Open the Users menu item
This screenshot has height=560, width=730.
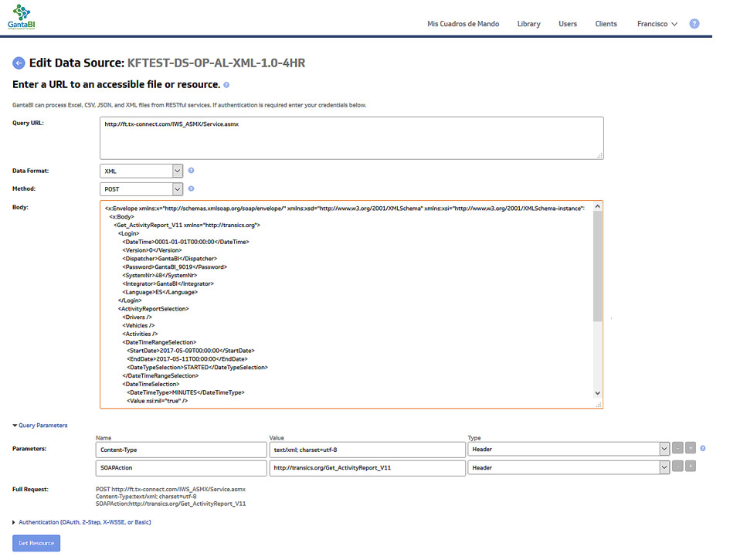coord(568,24)
